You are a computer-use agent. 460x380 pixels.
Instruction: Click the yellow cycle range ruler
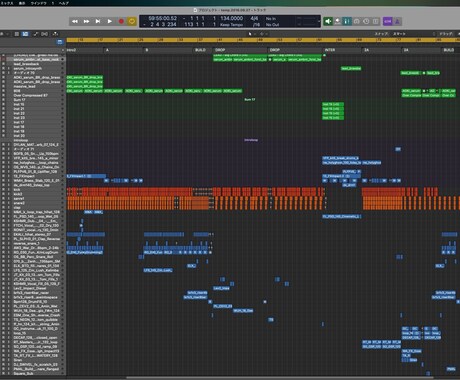(263, 40)
